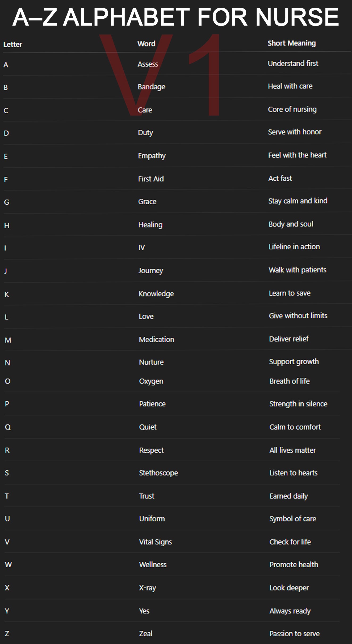Click the "Empathy" word cell
Screen dimensions: 352x644
tap(152, 156)
